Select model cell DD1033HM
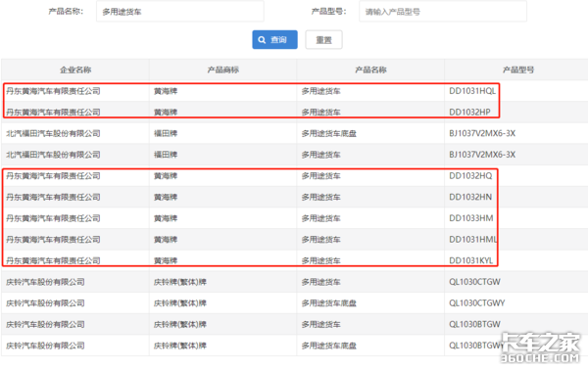 click(471, 218)
